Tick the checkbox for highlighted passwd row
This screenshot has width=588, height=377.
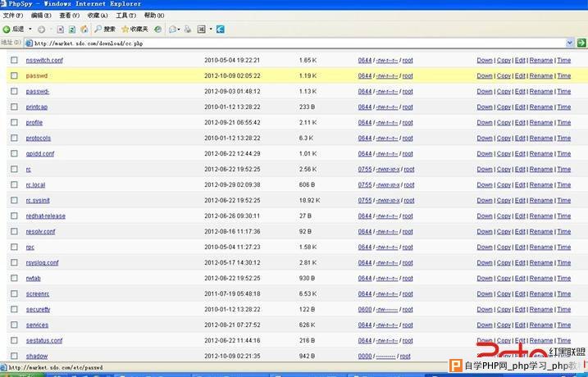14,75
